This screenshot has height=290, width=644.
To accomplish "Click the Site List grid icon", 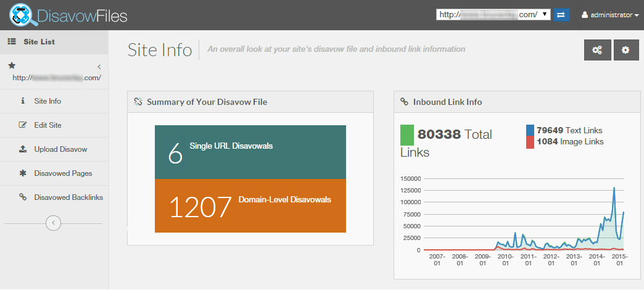I will (11, 42).
